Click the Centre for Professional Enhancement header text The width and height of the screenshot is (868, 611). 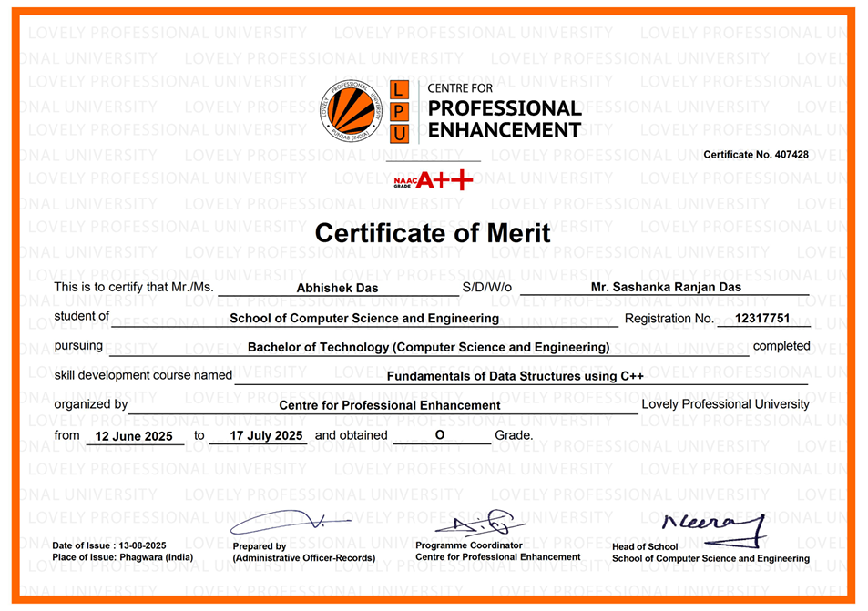pos(504,110)
